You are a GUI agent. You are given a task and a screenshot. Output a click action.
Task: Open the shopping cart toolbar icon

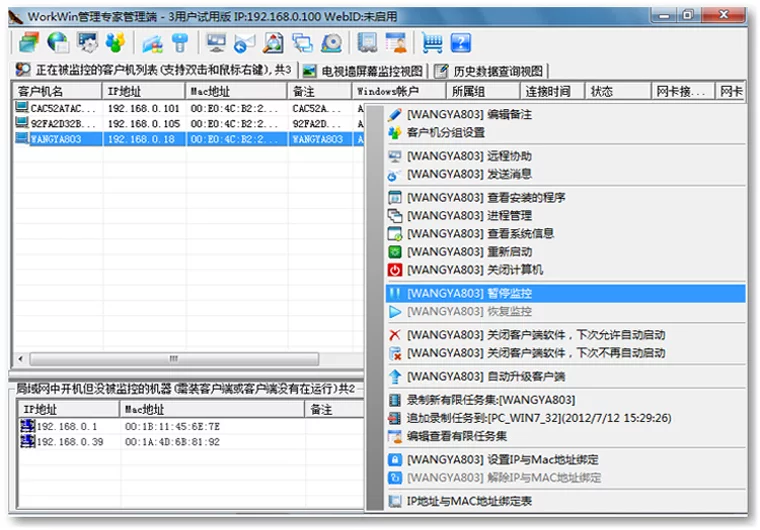coord(432,43)
